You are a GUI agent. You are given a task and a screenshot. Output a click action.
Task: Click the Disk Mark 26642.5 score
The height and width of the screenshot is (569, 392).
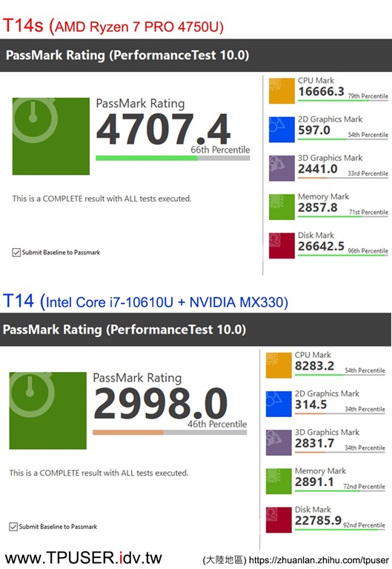pos(321,247)
